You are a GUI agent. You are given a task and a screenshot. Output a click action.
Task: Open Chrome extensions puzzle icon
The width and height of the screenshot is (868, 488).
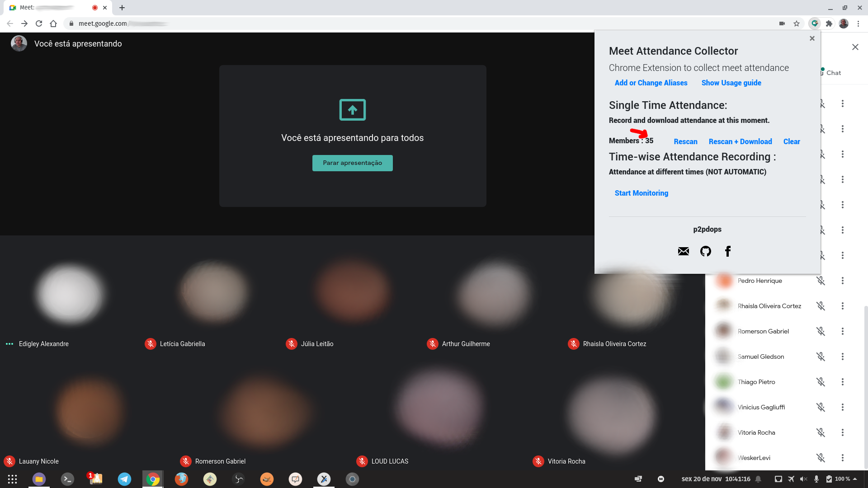click(x=829, y=23)
